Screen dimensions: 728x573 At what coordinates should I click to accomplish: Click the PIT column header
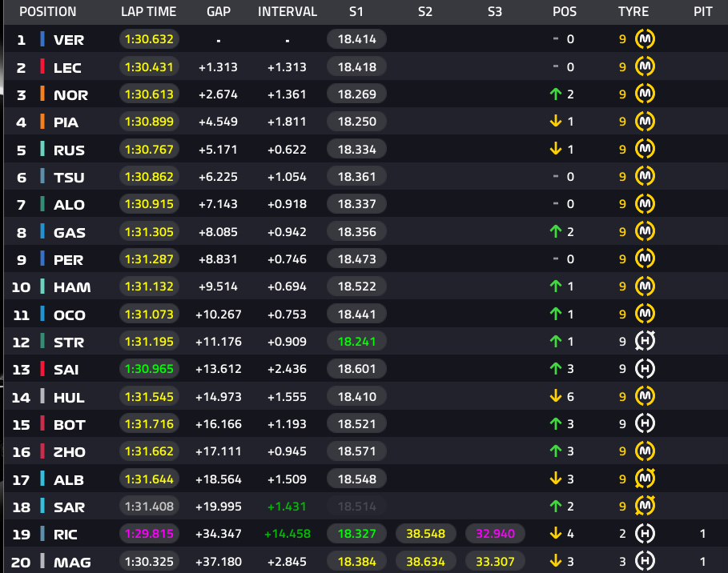coord(703,11)
